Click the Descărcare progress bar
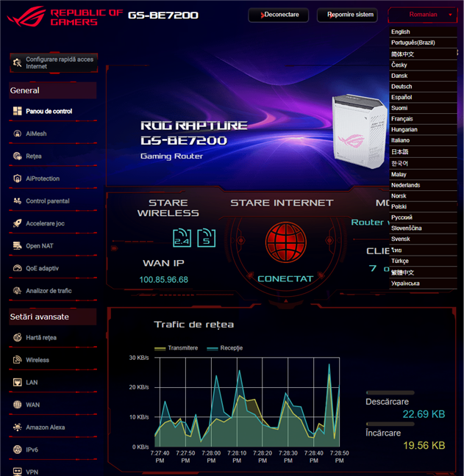Viewport: 464px width, 476px height. tap(390, 392)
